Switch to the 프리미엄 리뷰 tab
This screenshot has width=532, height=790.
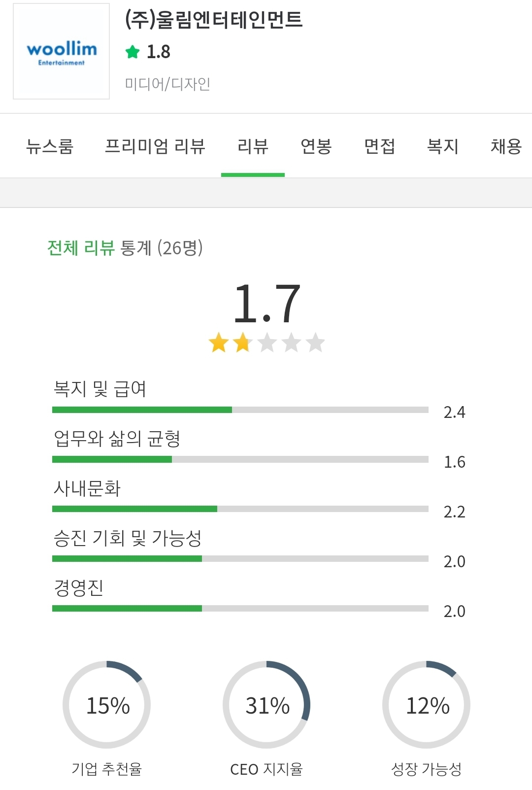(x=155, y=146)
